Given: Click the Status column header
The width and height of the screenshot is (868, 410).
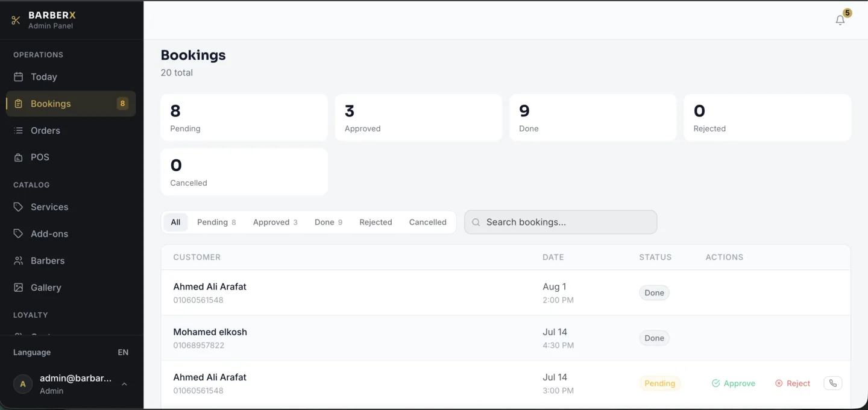Looking at the screenshot, I should coord(655,257).
